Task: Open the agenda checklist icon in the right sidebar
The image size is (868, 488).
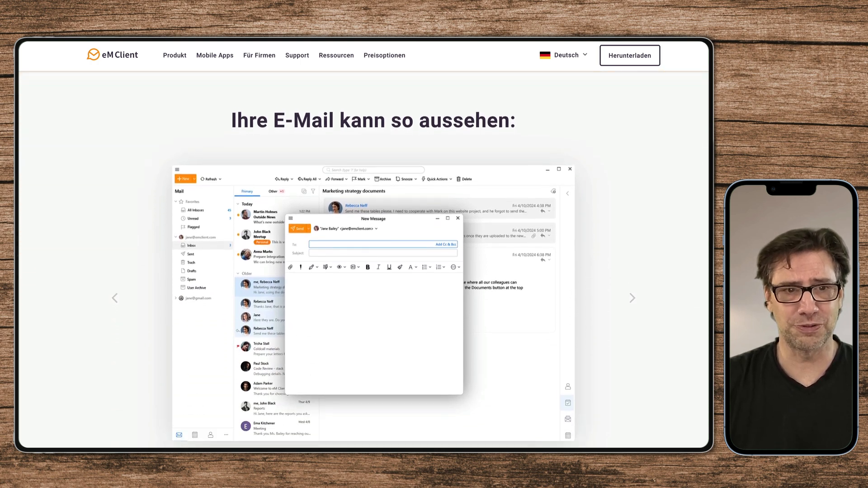Action: 568,403
